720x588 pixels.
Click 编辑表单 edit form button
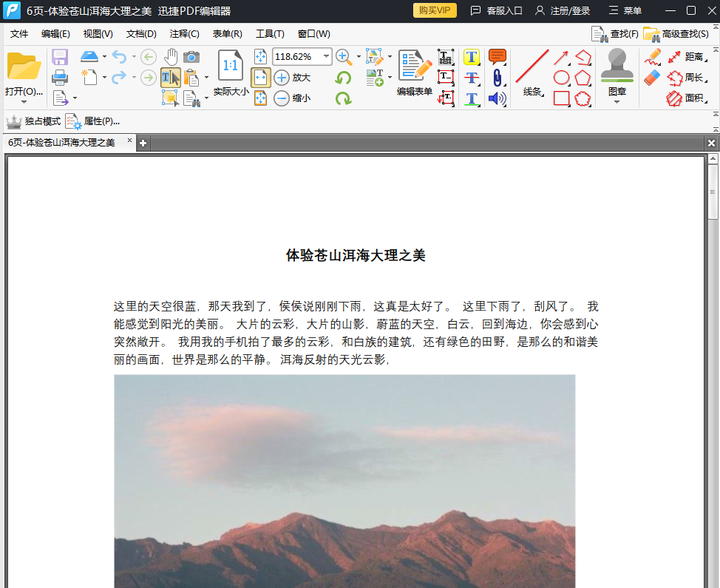click(x=415, y=73)
